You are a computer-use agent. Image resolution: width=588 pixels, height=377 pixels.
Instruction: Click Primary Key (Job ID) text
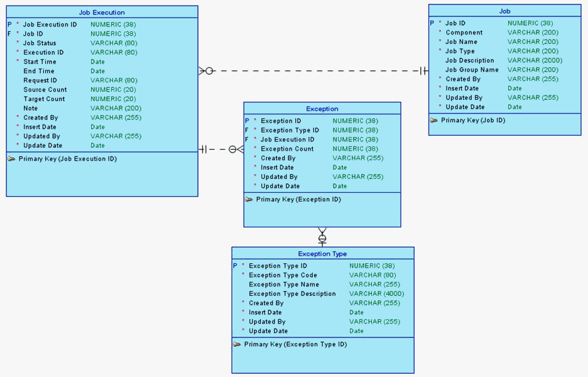pyautogui.click(x=473, y=121)
